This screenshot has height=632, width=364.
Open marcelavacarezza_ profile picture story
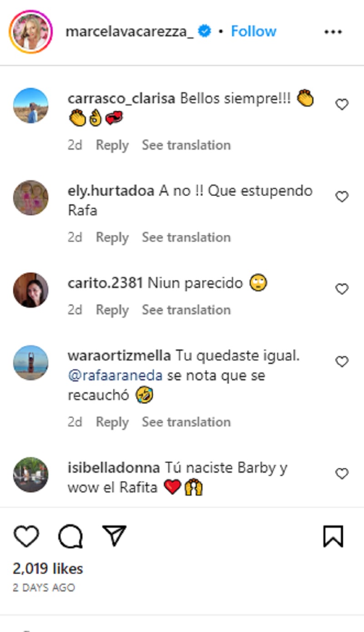[x=31, y=32]
